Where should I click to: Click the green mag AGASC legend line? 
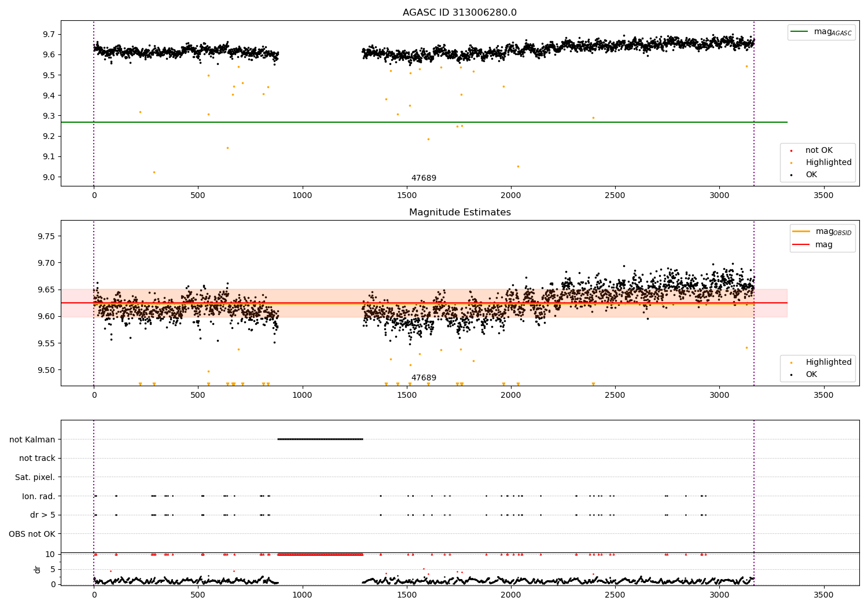pos(799,32)
